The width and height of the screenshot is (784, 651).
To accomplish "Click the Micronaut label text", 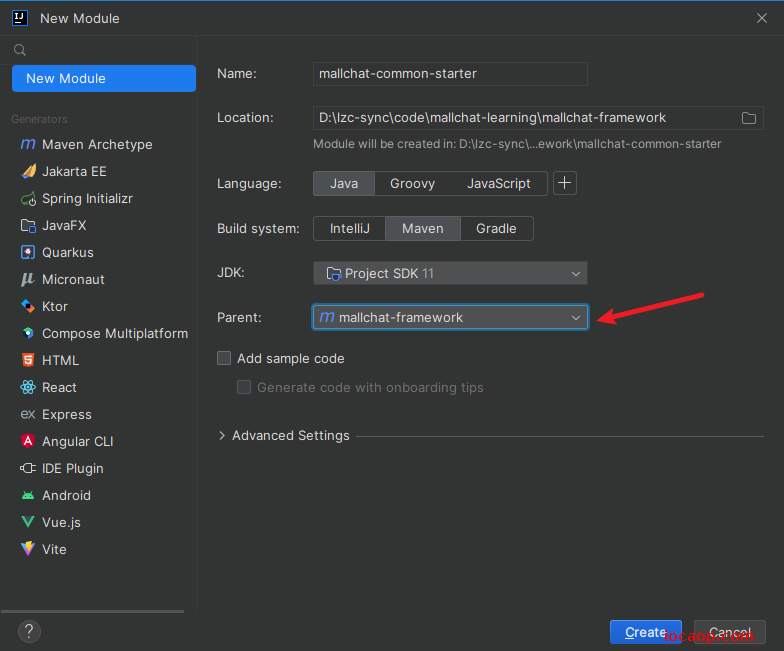I will tap(74, 280).
